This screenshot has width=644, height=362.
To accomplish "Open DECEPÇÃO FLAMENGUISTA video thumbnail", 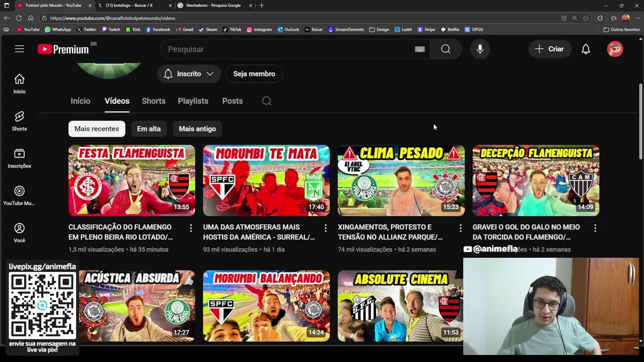I will click(536, 180).
